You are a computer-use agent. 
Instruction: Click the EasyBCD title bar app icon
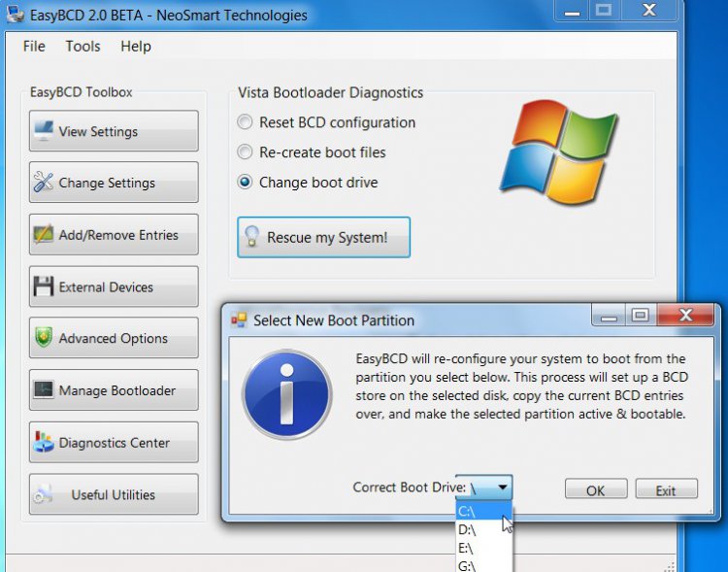[x=16, y=14]
